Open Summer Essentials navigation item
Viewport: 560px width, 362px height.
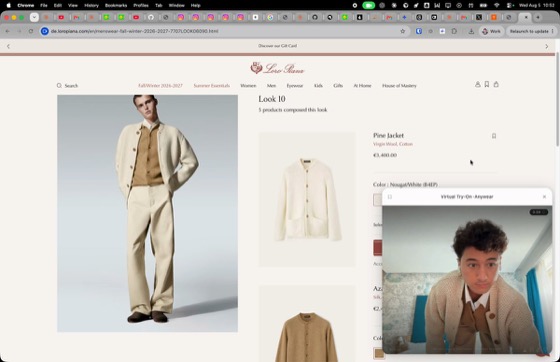pyautogui.click(x=211, y=86)
